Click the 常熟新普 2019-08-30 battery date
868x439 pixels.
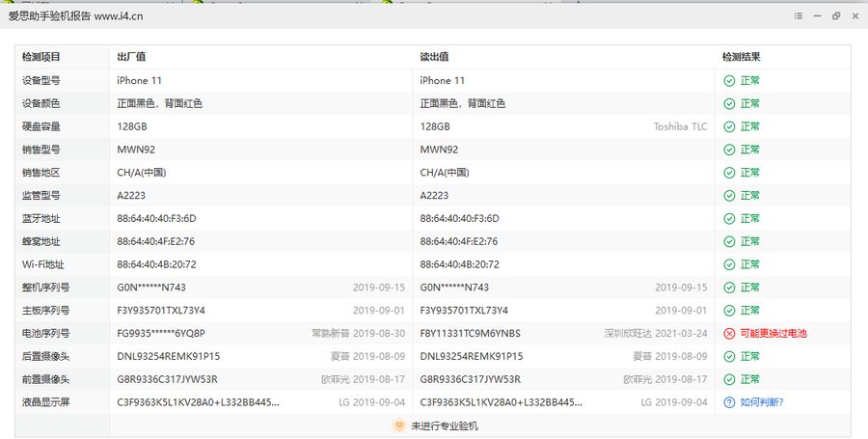[x=358, y=333]
